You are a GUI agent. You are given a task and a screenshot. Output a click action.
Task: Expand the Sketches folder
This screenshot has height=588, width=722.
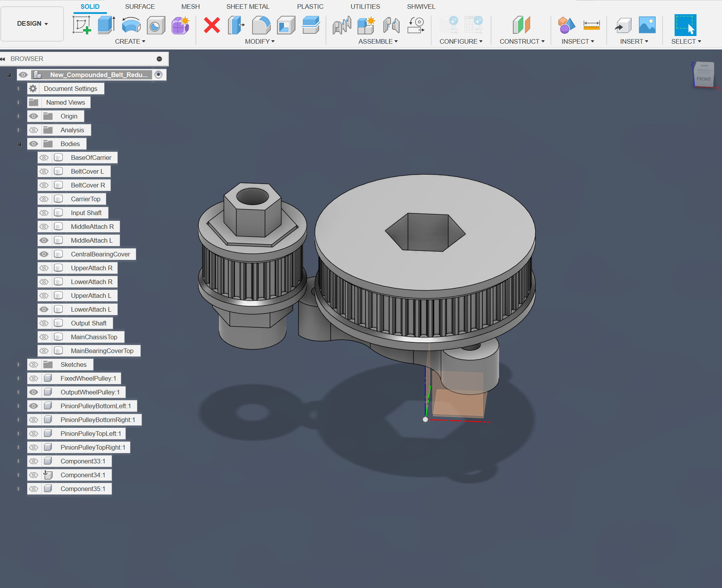(18, 365)
